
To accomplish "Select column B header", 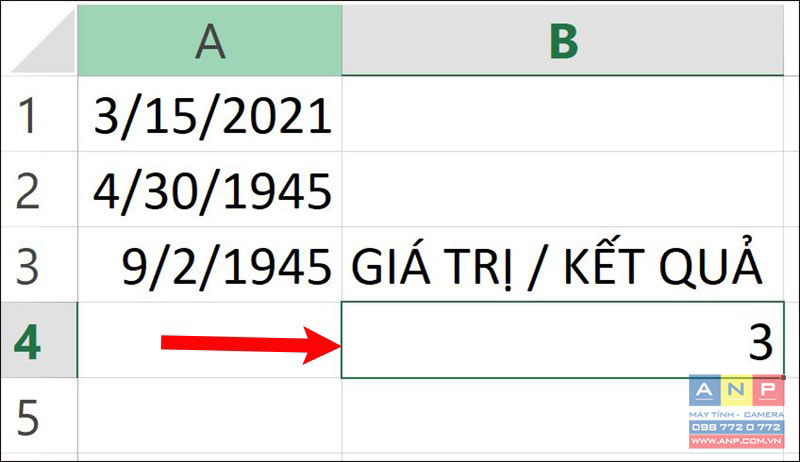I will 563,40.
